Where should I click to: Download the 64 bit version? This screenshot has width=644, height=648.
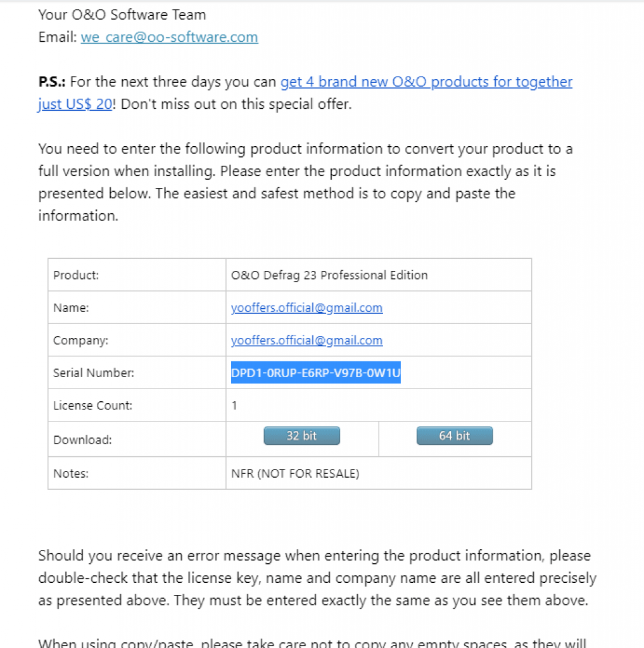click(455, 435)
